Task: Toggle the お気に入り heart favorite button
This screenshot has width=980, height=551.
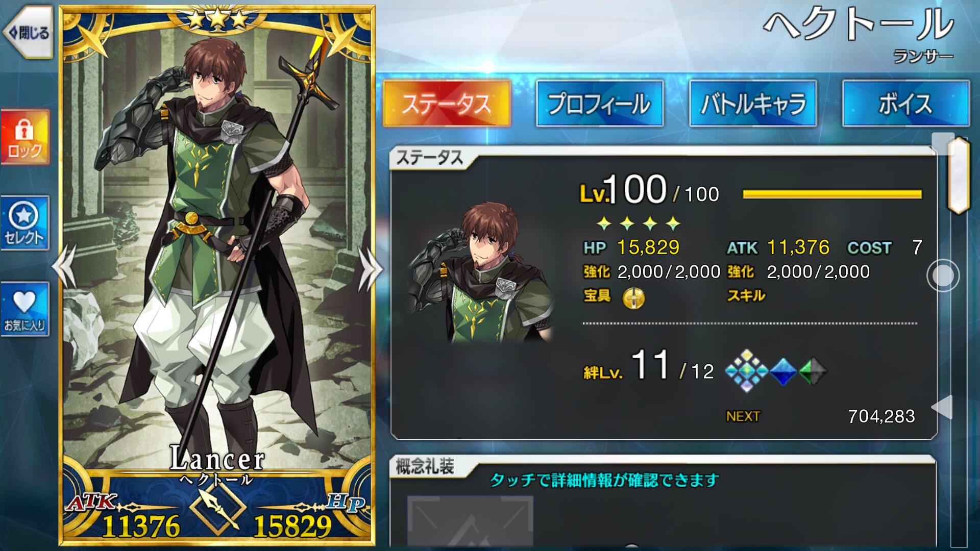Action: (x=25, y=309)
